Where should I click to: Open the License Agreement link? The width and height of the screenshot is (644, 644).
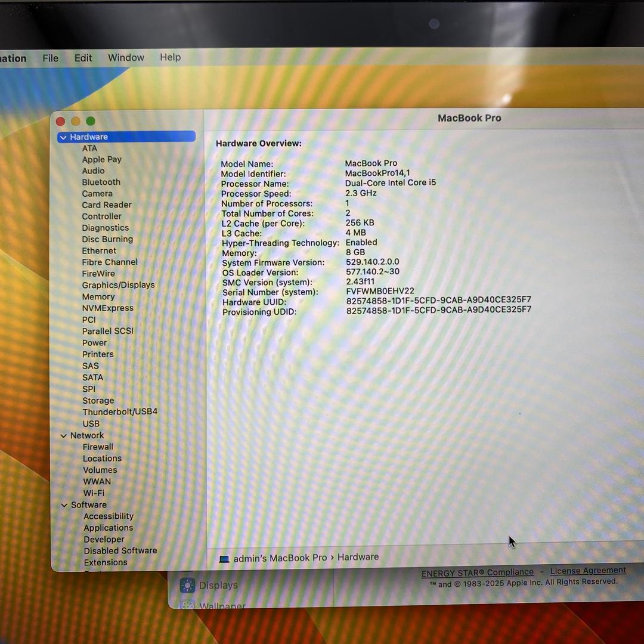588,571
